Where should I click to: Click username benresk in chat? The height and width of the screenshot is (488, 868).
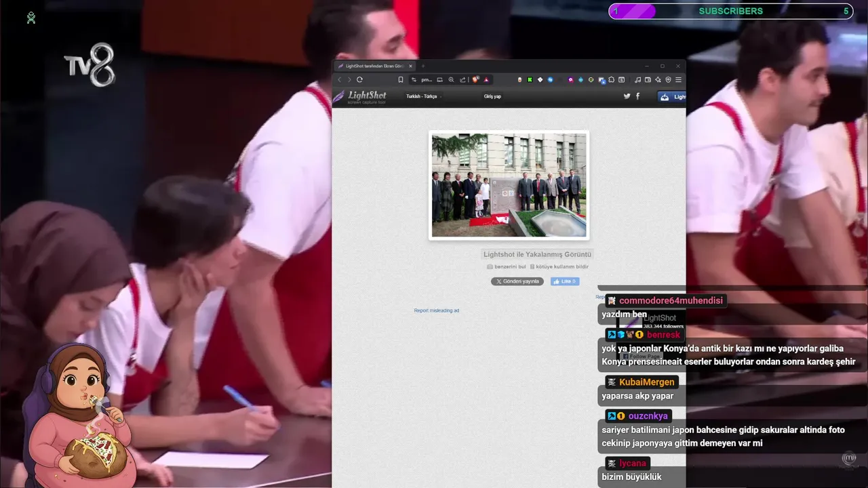663,335
